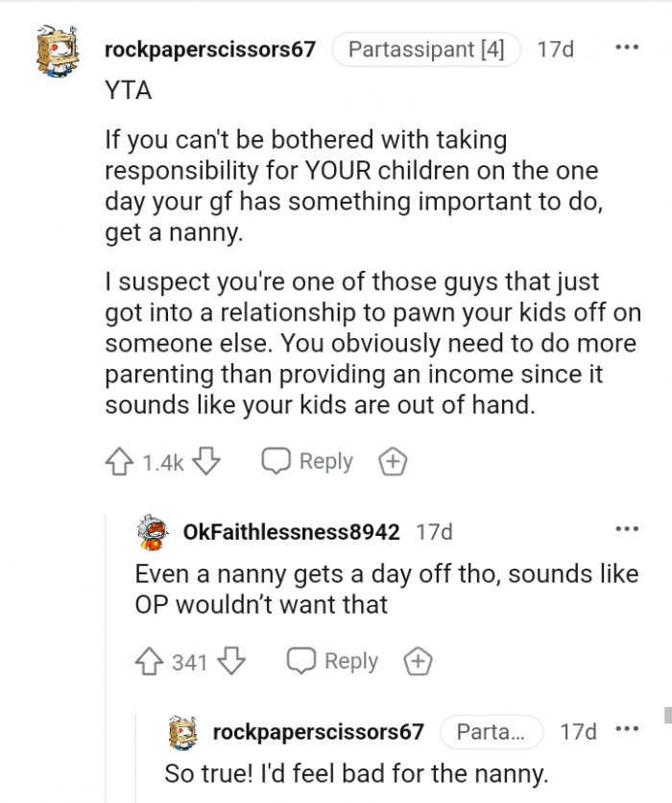Click the Partassipant [4] flair badge
This screenshot has width=672, height=803.
coord(426,50)
